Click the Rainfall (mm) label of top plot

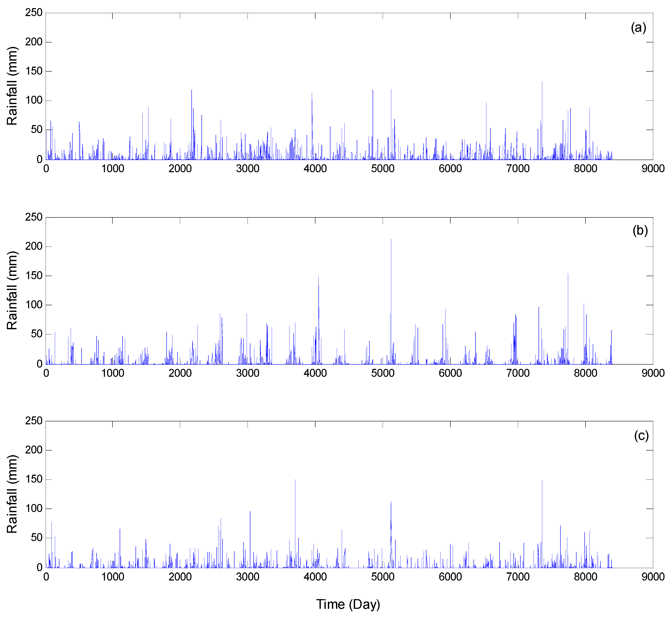pos(12,86)
